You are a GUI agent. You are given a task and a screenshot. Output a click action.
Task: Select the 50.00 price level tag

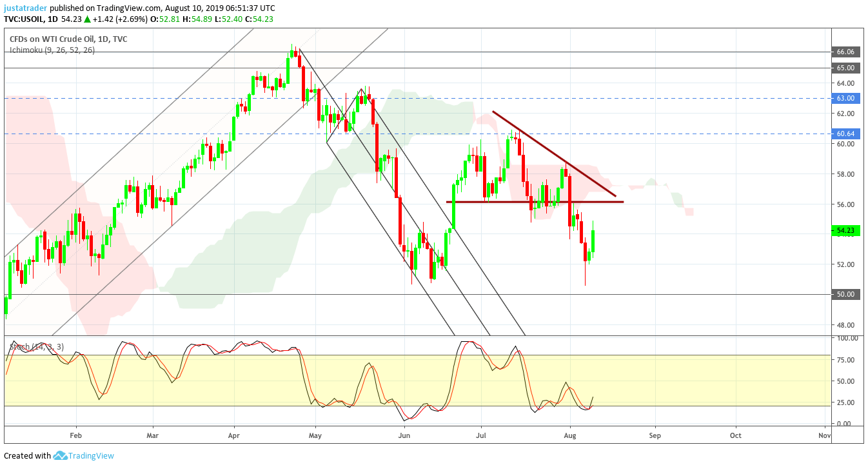tap(845, 294)
